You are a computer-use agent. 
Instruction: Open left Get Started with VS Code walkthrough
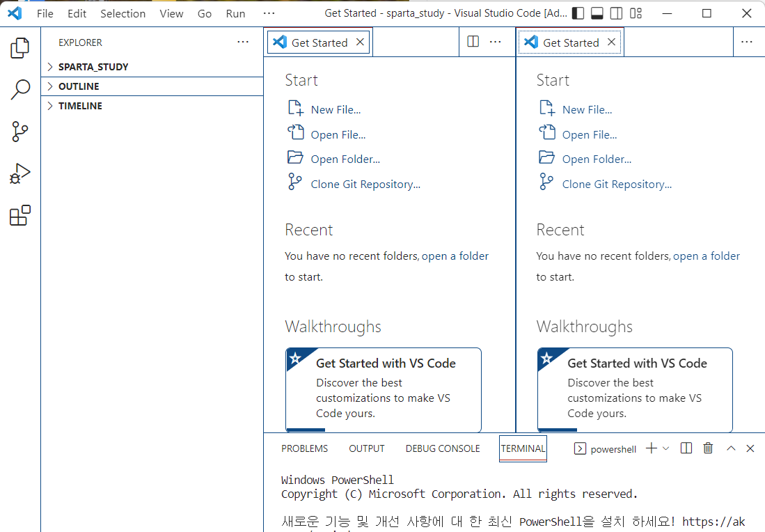[384, 390]
